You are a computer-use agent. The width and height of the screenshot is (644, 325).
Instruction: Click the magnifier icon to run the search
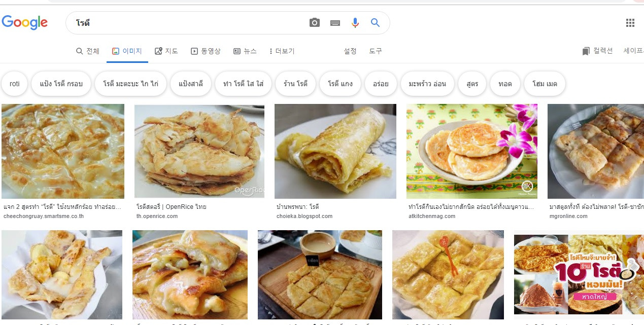click(x=375, y=22)
